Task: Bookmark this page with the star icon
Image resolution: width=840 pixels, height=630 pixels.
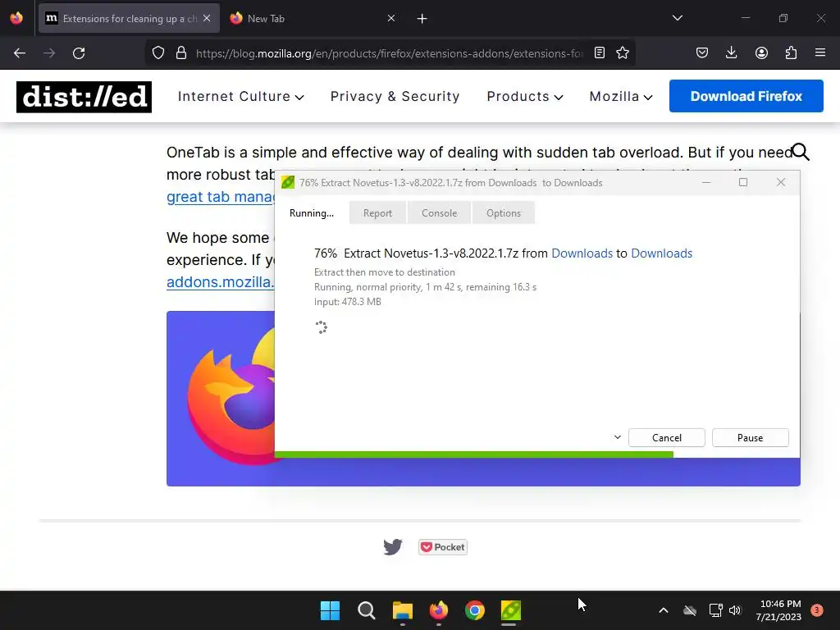Action: point(623,53)
